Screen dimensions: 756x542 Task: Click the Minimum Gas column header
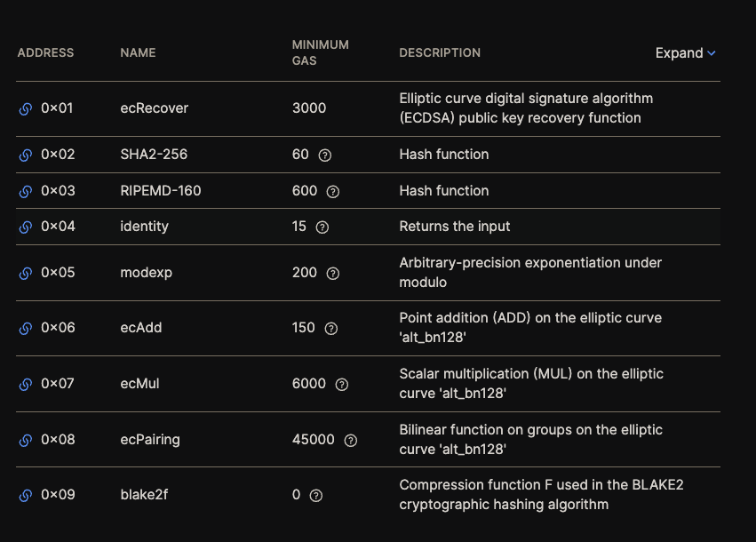[320, 52]
